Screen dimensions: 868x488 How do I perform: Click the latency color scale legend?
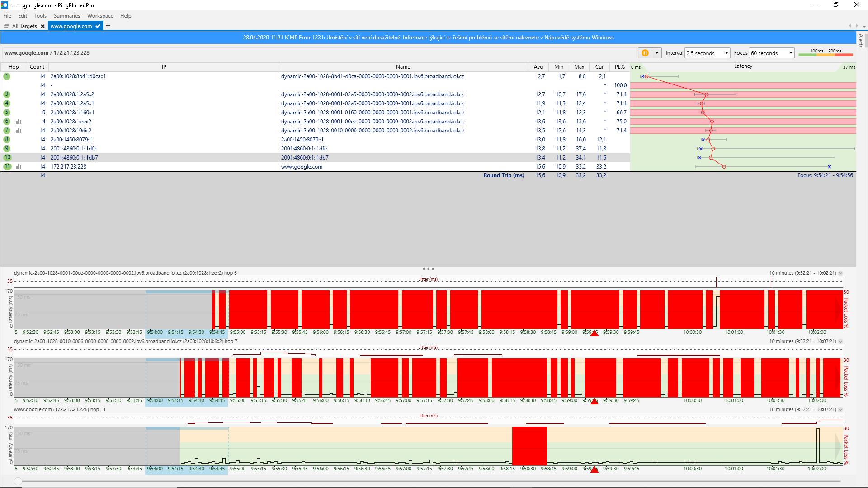pos(826,53)
